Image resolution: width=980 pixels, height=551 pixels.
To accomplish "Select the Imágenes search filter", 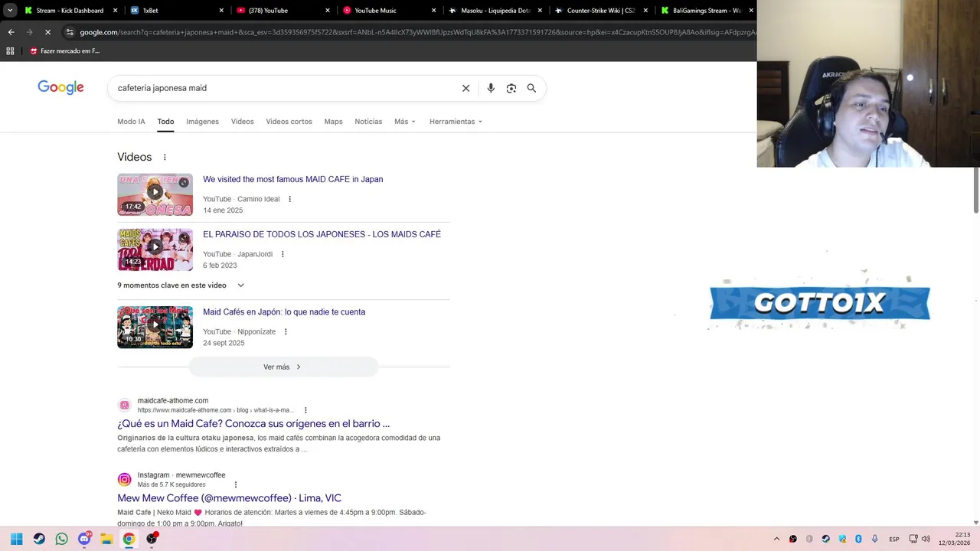I will (x=202, y=122).
